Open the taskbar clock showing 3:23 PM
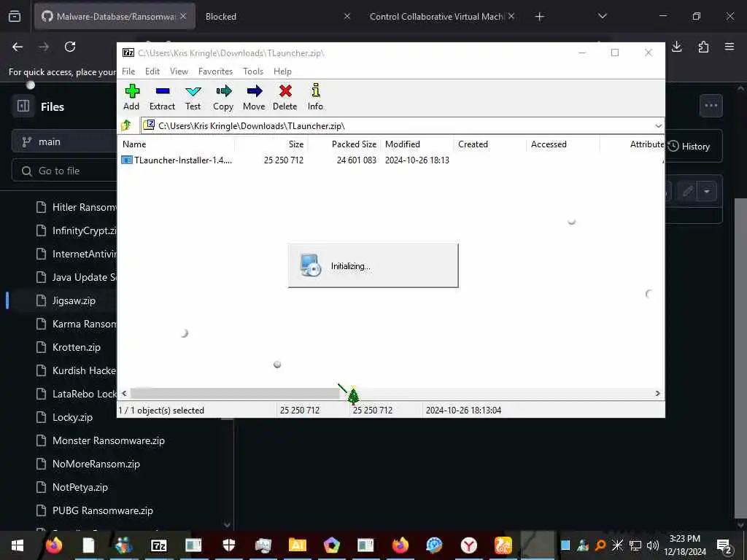Viewport: 747px width, 560px height. pyautogui.click(x=685, y=545)
